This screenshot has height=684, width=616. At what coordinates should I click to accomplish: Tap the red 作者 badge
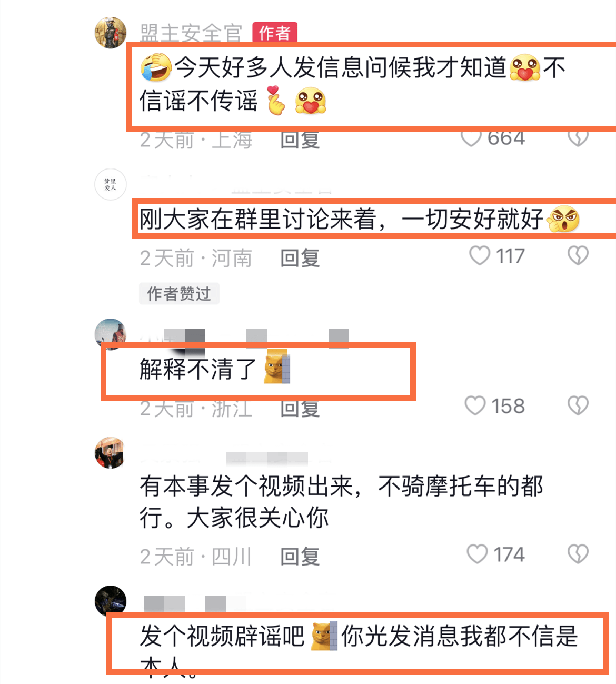[275, 33]
